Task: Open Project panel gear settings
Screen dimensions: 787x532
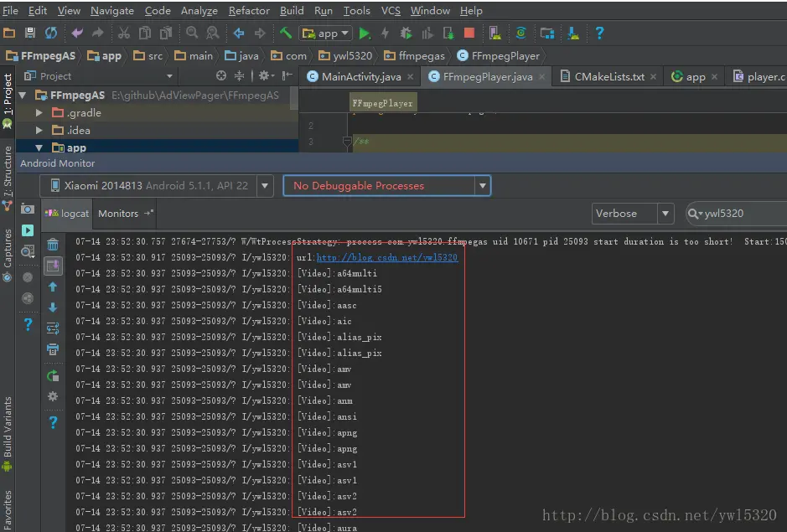Action: pos(266,75)
